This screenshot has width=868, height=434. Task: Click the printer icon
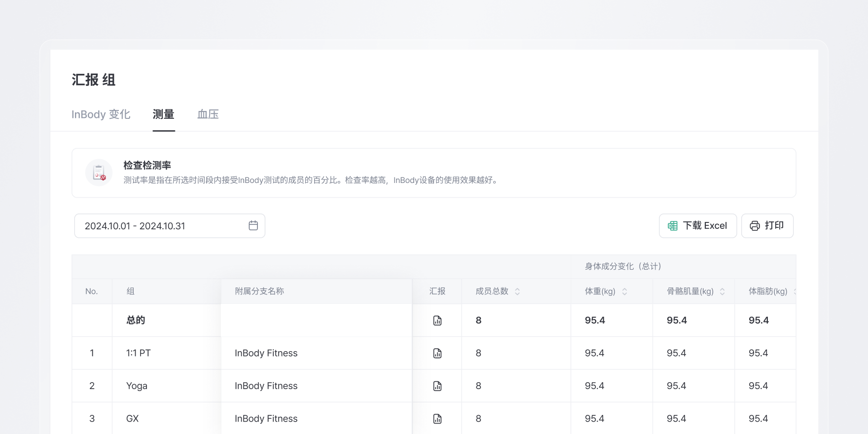tap(755, 226)
